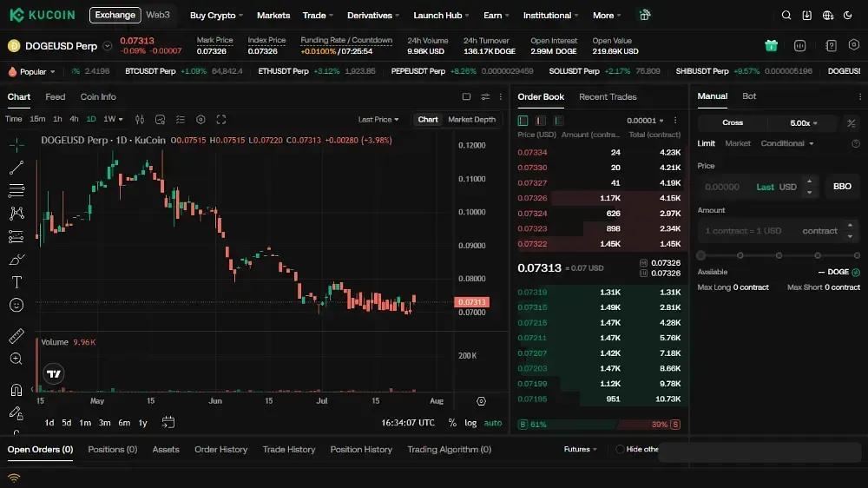Switch to Market Depth view
Screen dimensions: 868x488
point(471,120)
